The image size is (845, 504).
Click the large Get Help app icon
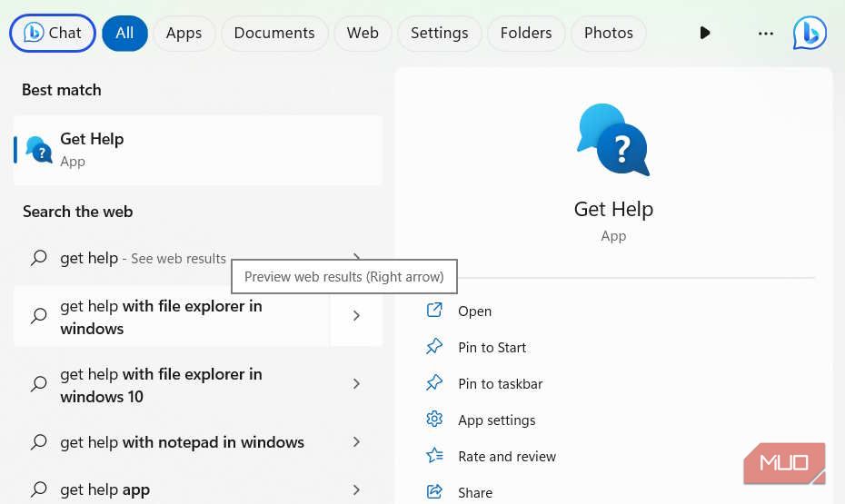[x=613, y=140]
